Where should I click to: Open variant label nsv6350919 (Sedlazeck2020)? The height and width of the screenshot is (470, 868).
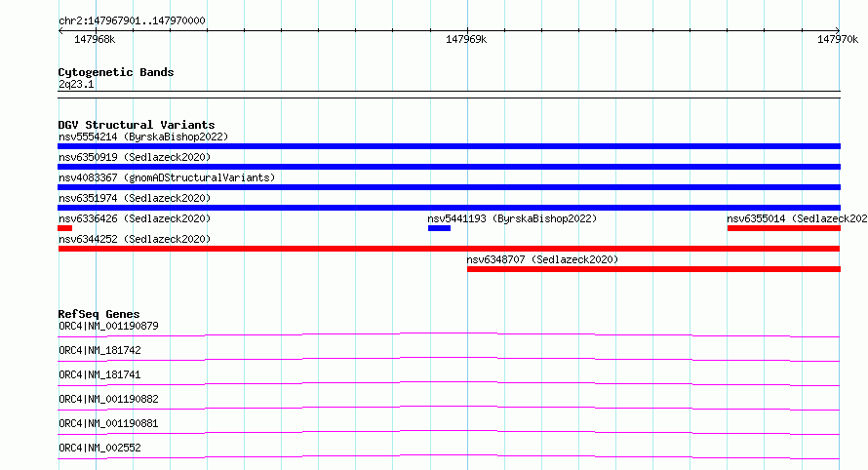point(135,157)
